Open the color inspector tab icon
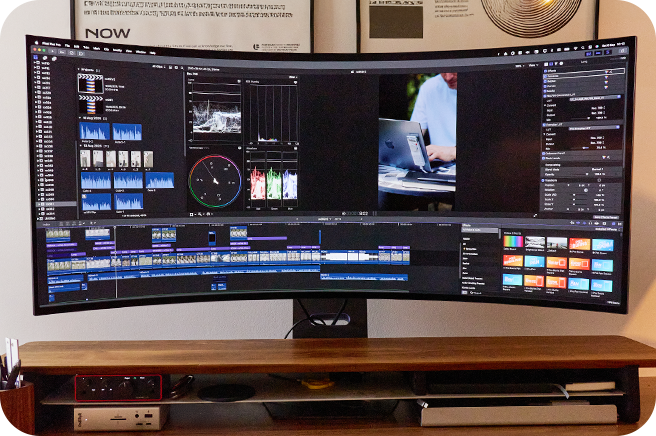 pyautogui.click(x=556, y=62)
